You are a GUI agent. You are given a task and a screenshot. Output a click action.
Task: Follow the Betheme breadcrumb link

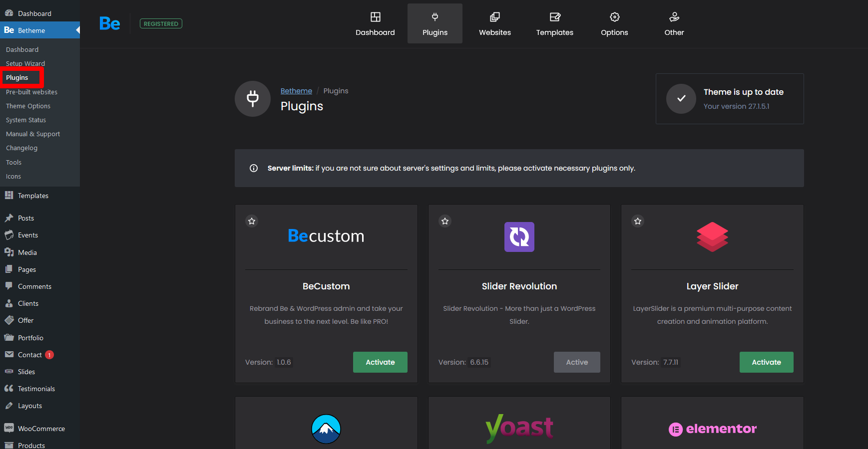[296, 91]
